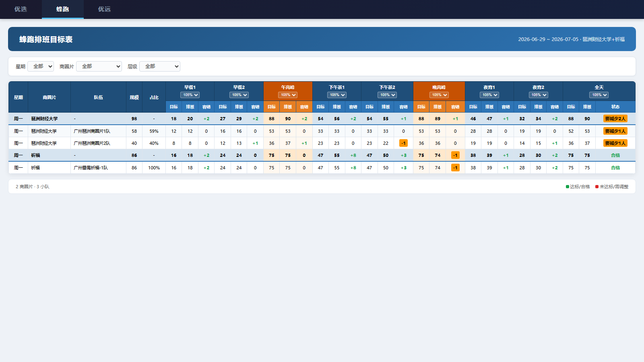
Task: Open the 105% dropdown under 下午茶1
Action: coord(337,95)
